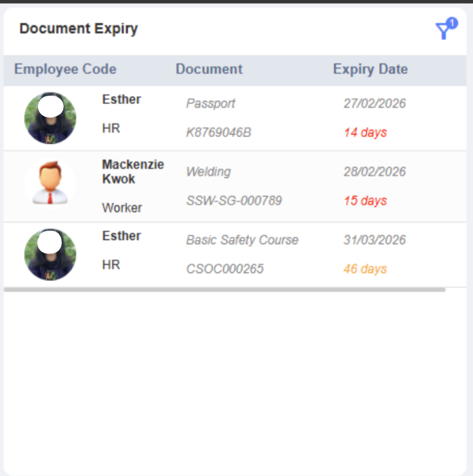Sort by the Expiry Date column header
This screenshot has width=473, height=476.
(x=370, y=69)
